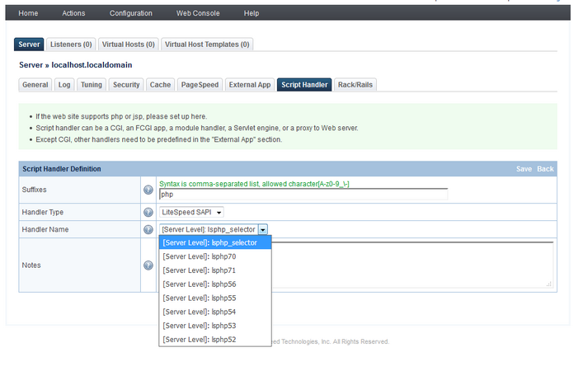This screenshot has height=371, width=588.
Task: Click the Handler Name row label
Action: (45, 229)
